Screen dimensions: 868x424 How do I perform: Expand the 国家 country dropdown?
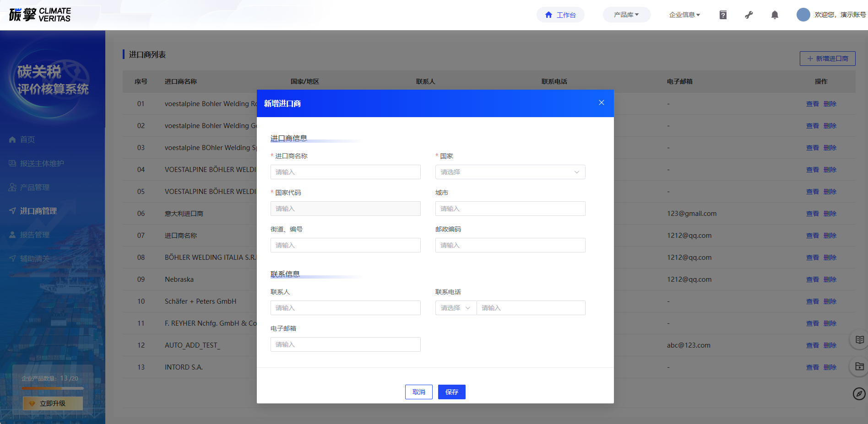tap(510, 172)
